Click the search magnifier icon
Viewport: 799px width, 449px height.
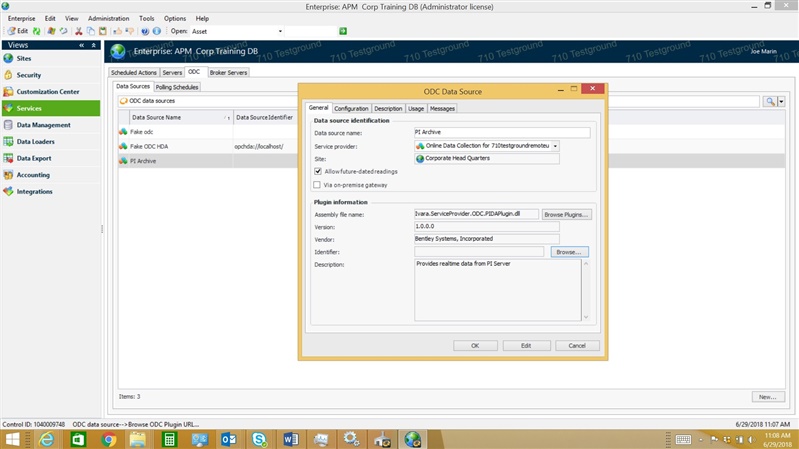click(770, 101)
